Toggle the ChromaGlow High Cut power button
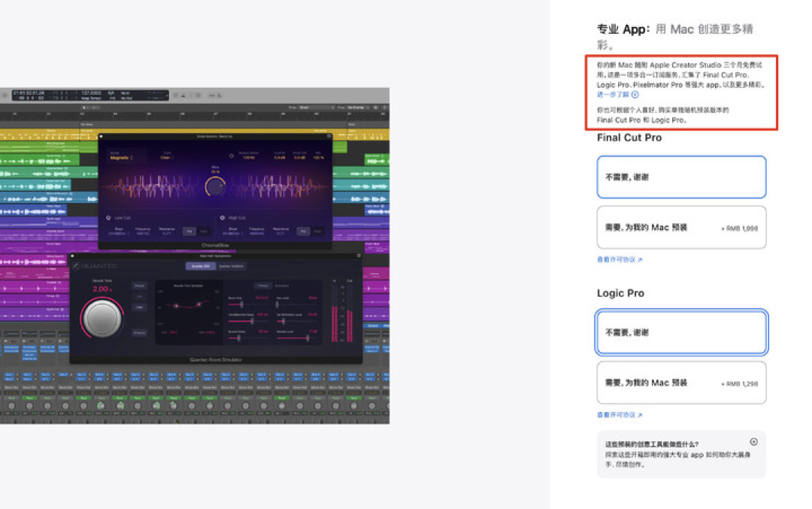This screenshot has width=812, height=509. (x=222, y=218)
